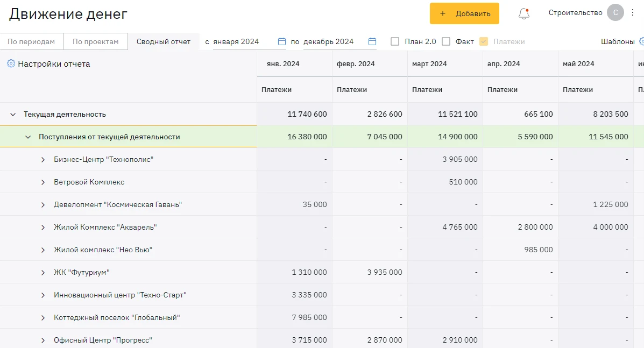Click the 4 000 000 Акварель May cell

(596, 227)
